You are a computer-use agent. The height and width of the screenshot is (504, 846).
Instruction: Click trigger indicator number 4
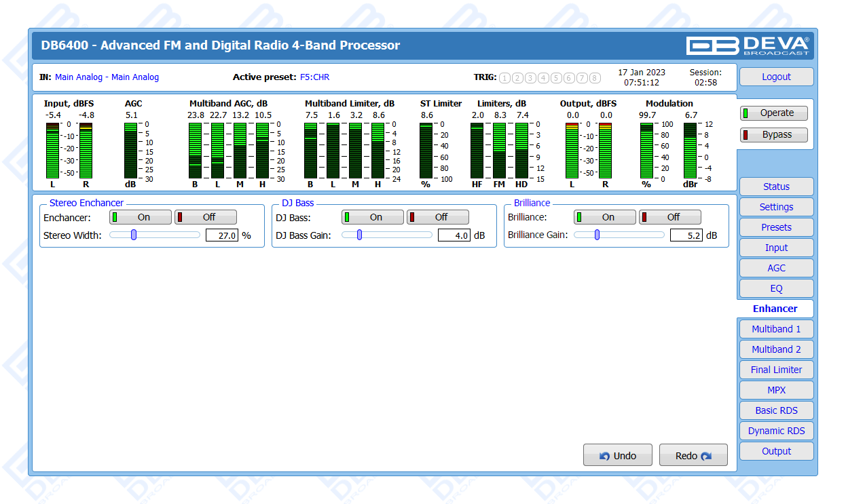click(543, 78)
